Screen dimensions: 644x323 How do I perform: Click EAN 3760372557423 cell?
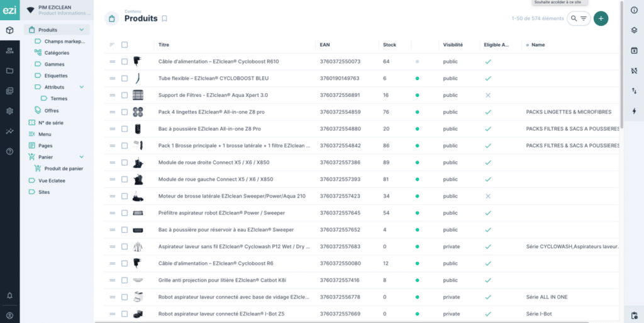pyautogui.click(x=340, y=196)
